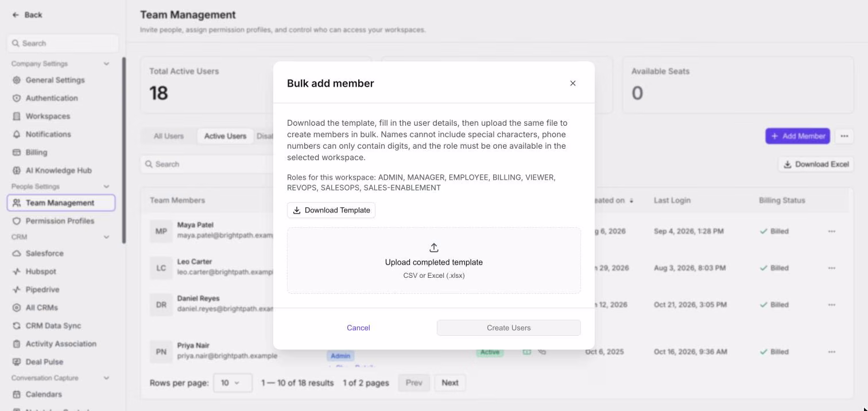The image size is (868, 411).
Task: Close the Bulk add member dialog
Action: [572, 83]
